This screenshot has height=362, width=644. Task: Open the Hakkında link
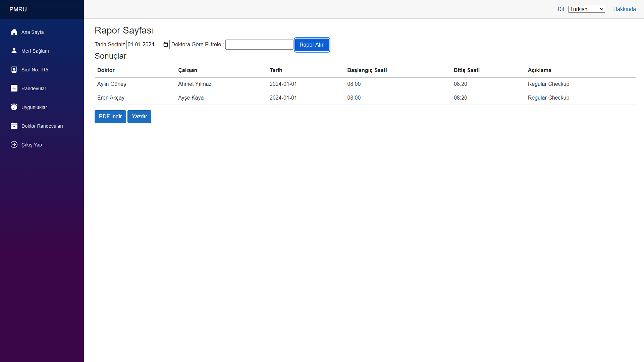(624, 9)
